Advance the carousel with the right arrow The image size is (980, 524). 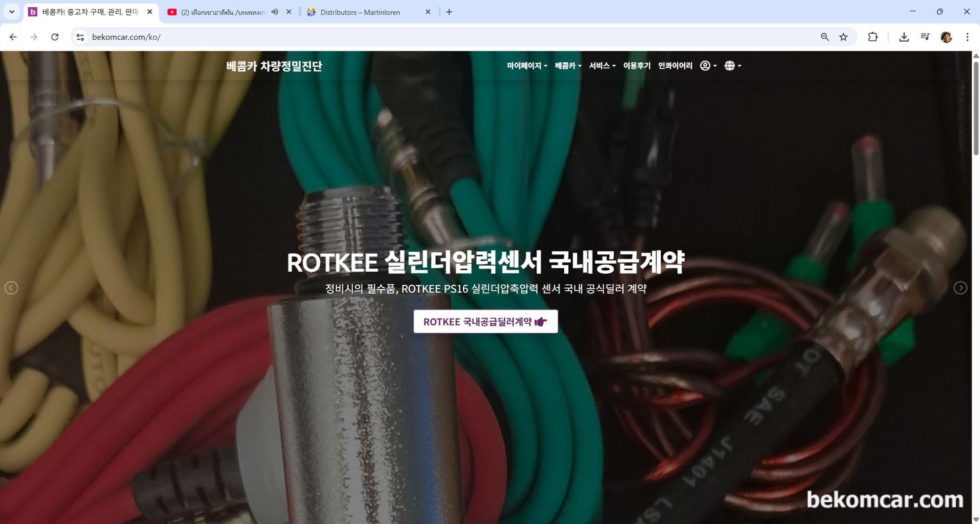coord(959,287)
